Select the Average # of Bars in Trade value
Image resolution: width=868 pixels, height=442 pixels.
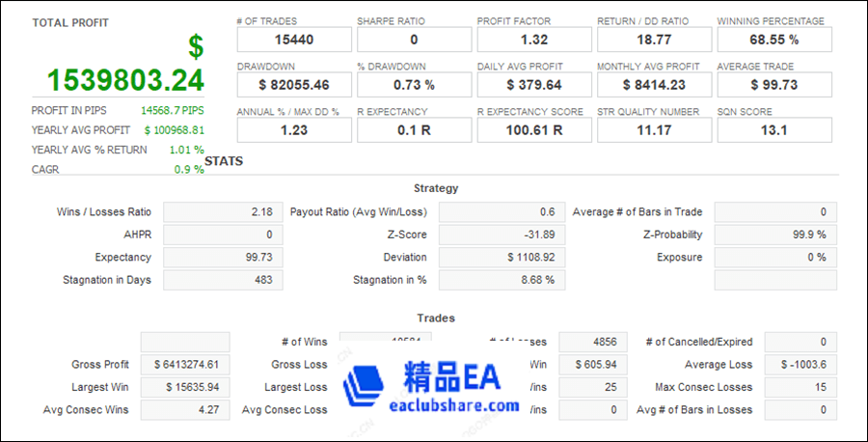click(775, 212)
